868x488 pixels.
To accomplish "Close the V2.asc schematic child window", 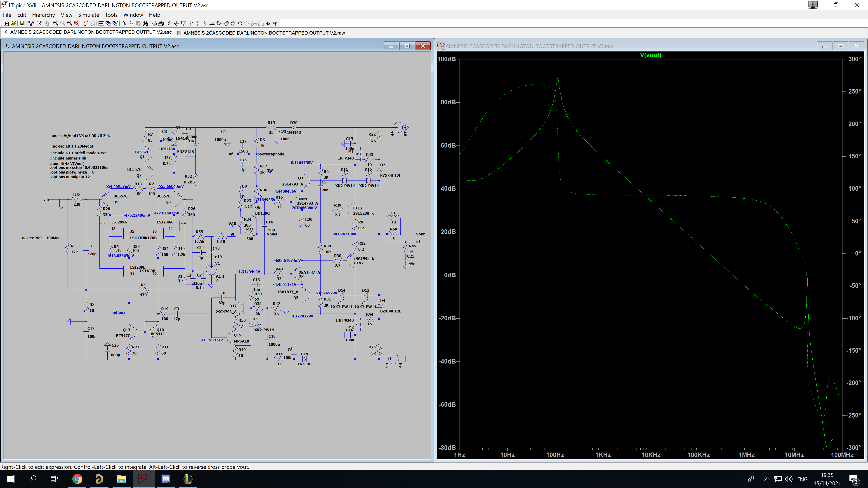I will pos(423,46).
